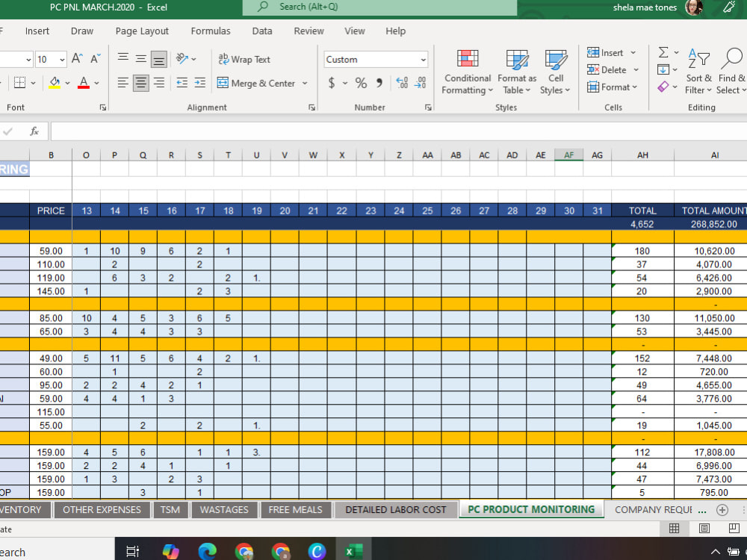
Task: Click AutoSum sigma icon
Action: pyautogui.click(x=663, y=52)
